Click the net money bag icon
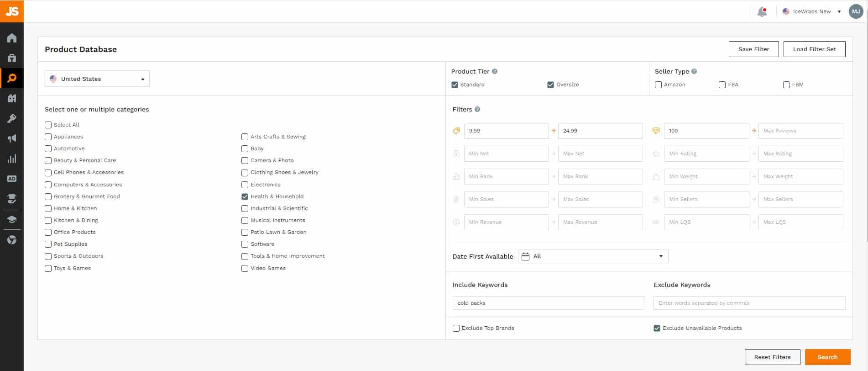The image size is (868, 371). pos(456,154)
